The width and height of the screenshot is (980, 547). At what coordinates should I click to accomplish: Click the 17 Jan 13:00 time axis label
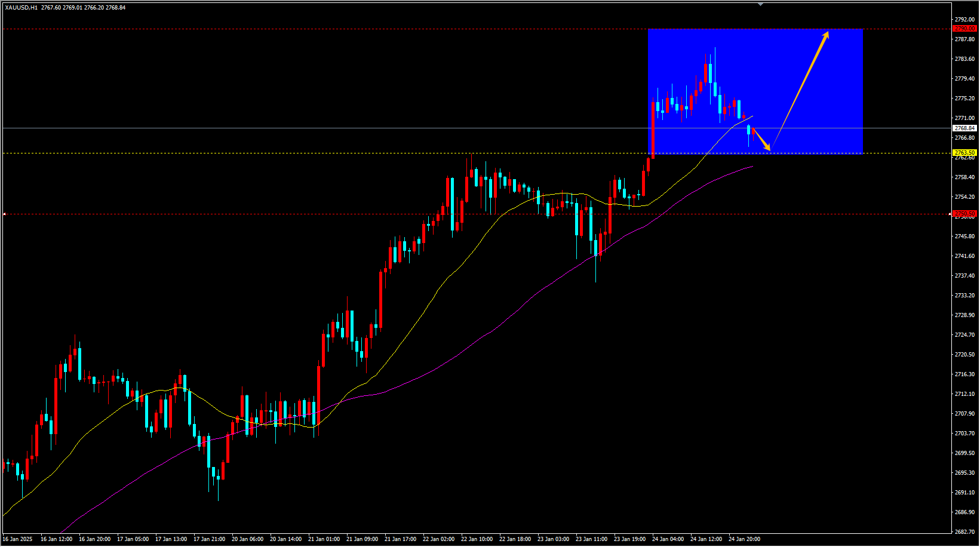(x=171, y=539)
